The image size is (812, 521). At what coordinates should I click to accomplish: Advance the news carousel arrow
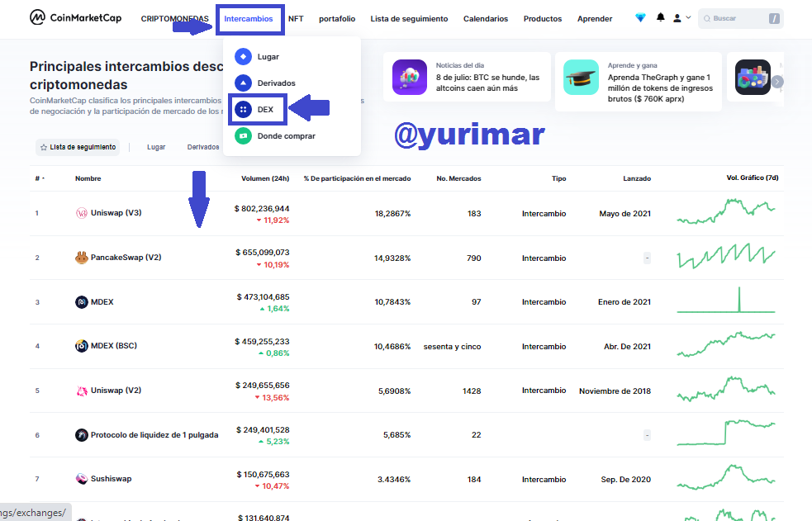coord(777,82)
